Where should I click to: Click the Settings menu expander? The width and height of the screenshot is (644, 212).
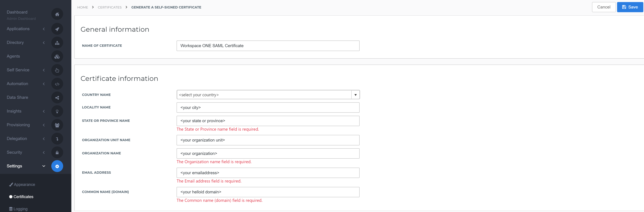[x=44, y=166]
